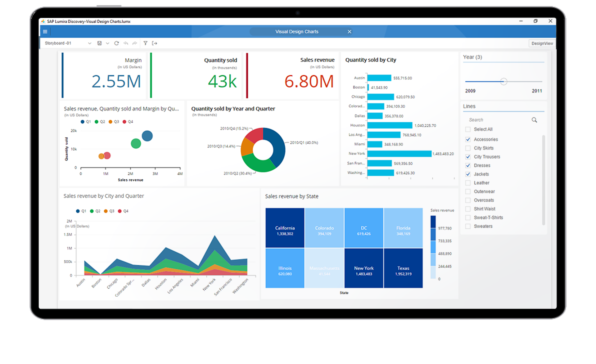
Task: Close the Visual Design Charts tab
Action: 349,32
